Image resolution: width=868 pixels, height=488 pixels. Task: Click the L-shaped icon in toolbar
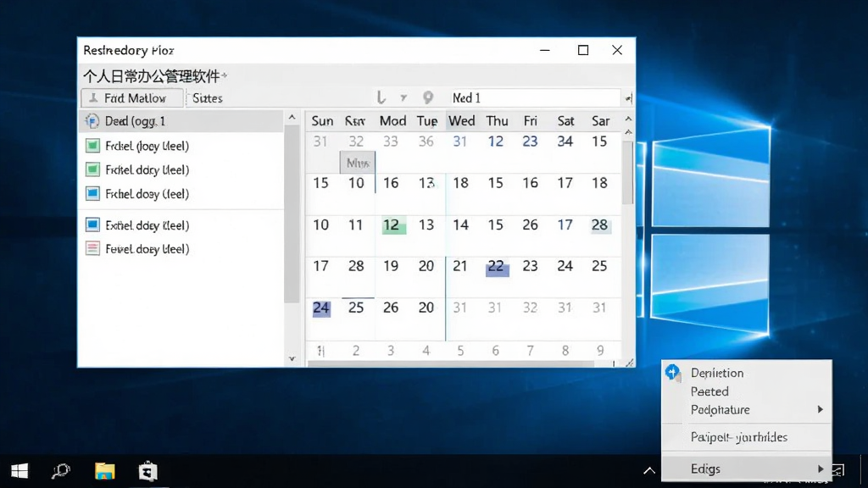[x=381, y=97]
